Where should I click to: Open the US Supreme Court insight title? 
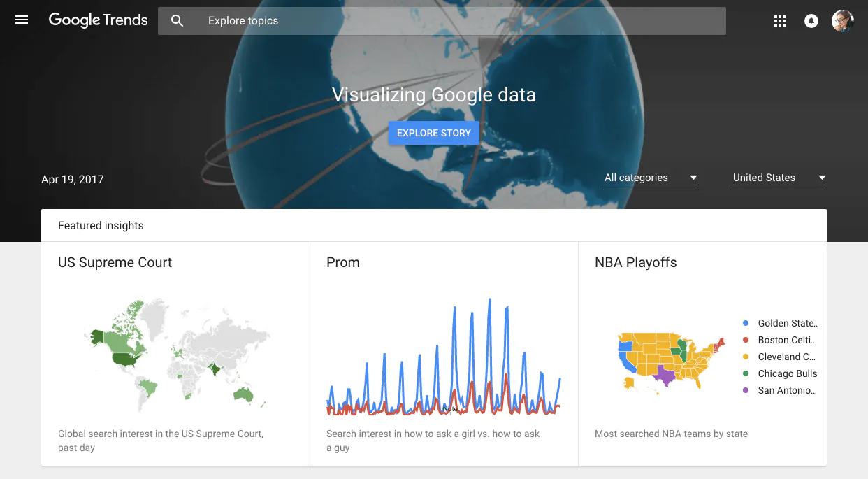point(115,262)
